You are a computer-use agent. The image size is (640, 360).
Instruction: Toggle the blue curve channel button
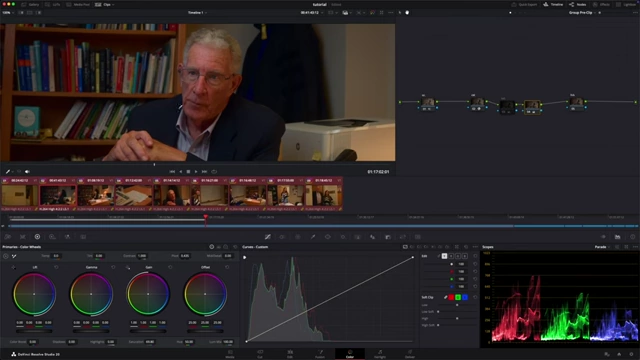(465, 256)
